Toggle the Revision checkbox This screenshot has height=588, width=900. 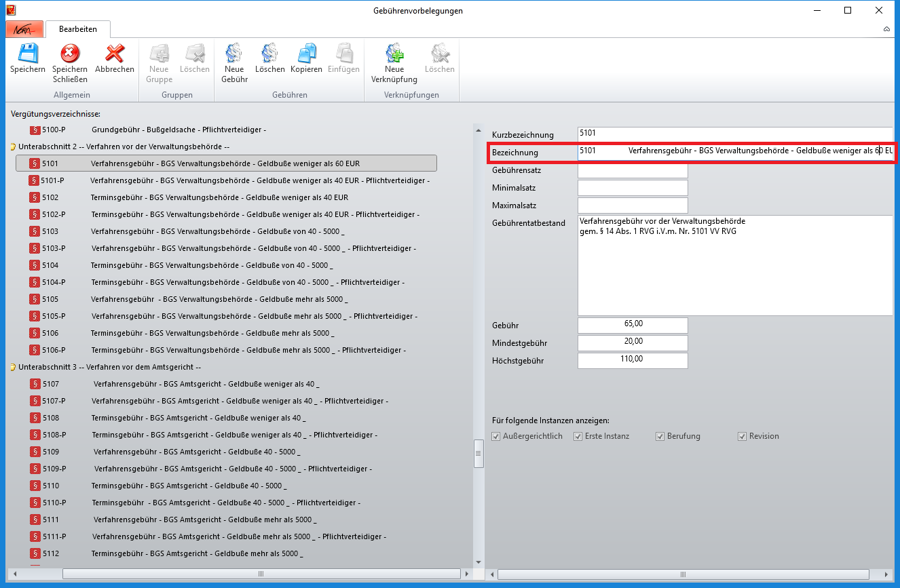743,436
